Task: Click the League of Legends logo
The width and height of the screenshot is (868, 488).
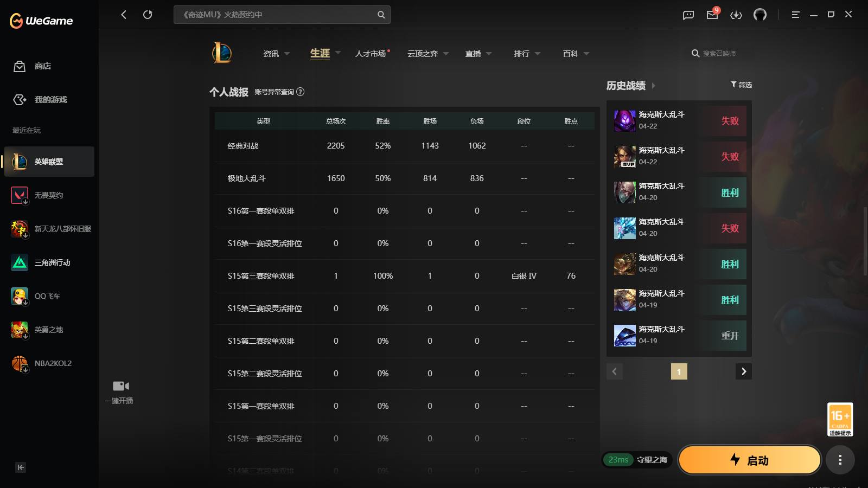Action: (x=222, y=53)
